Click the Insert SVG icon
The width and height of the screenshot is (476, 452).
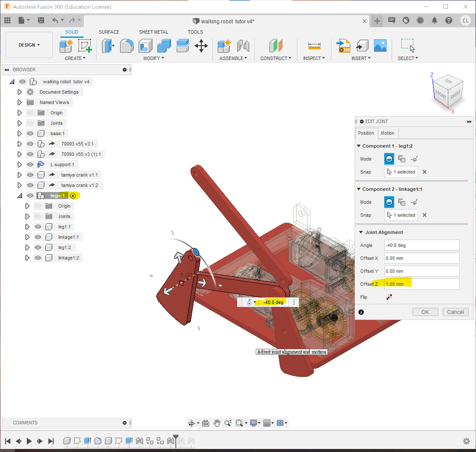(343, 46)
